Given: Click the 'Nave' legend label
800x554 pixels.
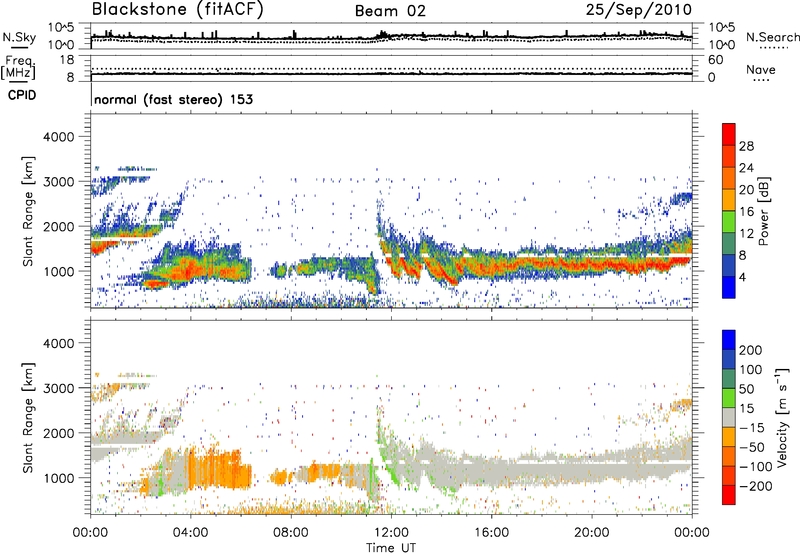Looking at the screenshot, I should point(761,70).
